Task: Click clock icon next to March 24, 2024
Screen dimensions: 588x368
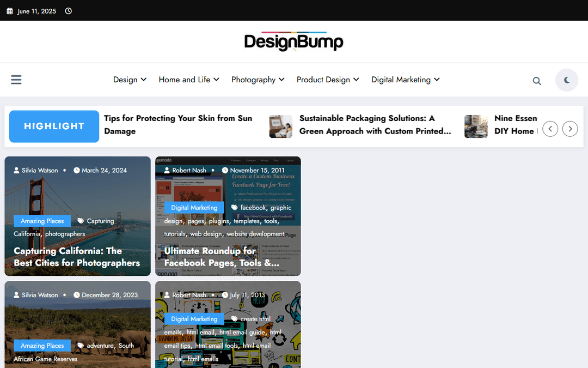Action: tap(77, 170)
